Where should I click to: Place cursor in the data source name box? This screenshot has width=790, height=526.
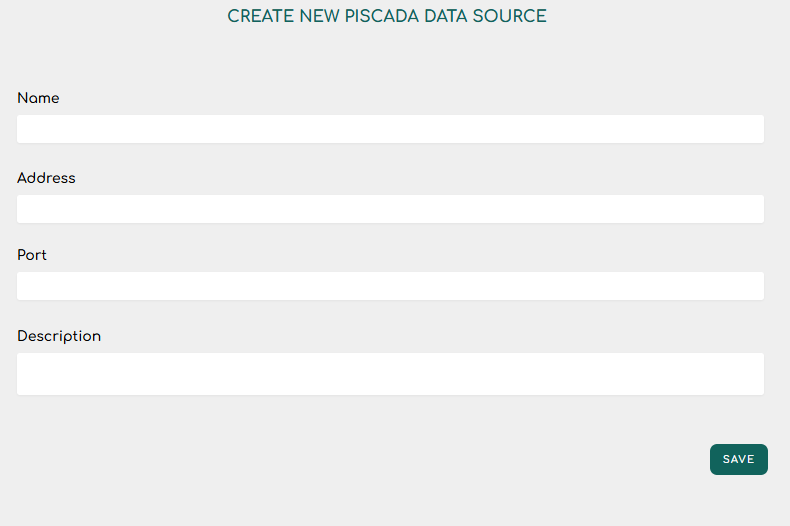(390, 129)
